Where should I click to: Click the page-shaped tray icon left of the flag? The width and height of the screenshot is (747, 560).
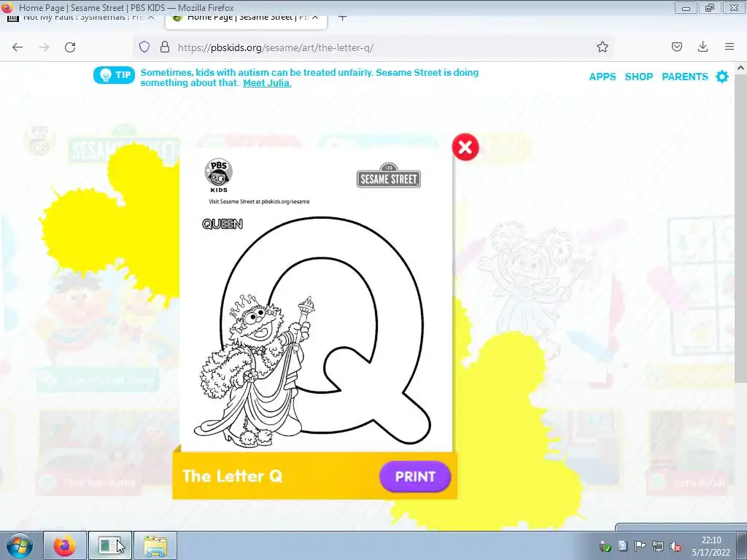click(623, 546)
